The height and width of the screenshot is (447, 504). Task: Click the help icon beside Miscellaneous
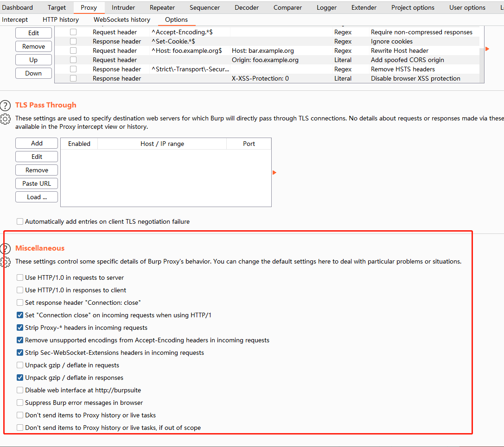(6, 248)
